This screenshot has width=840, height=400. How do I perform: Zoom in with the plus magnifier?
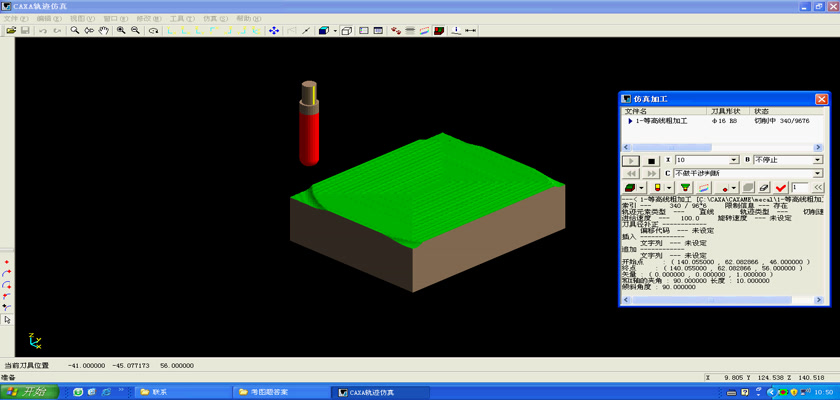(x=121, y=31)
